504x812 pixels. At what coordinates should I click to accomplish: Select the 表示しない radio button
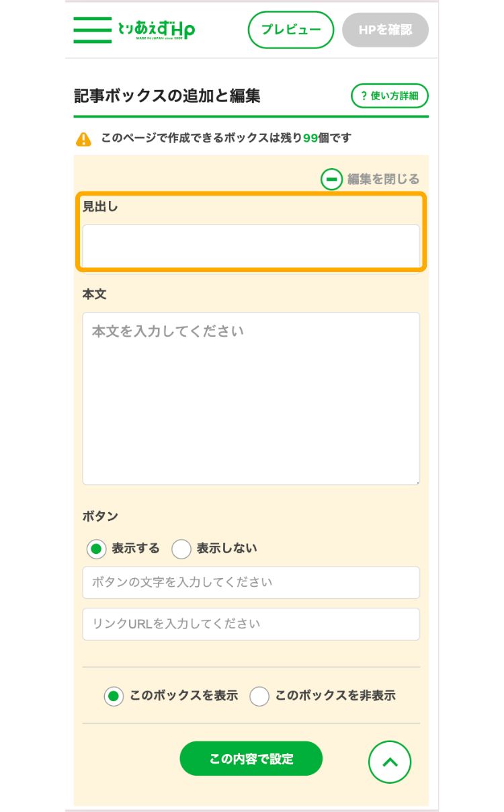[x=181, y=549]
